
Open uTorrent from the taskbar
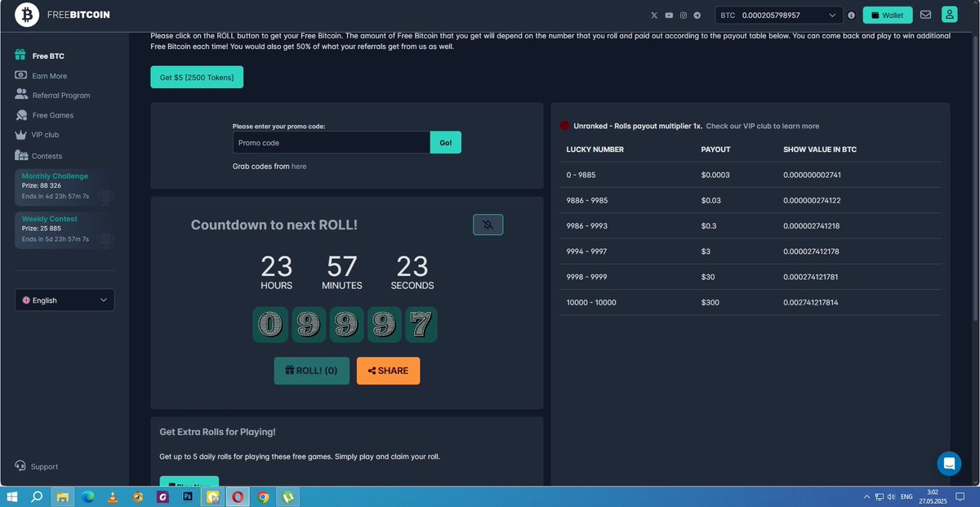(287, 496)
